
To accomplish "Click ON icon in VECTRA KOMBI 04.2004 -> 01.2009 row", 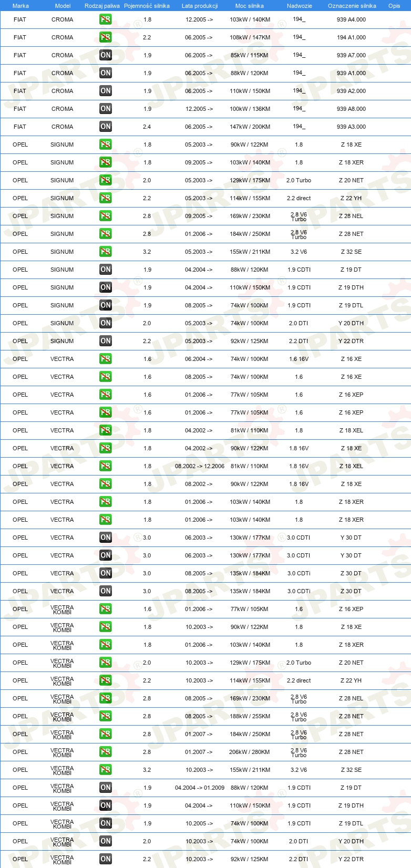I will click(x=106, y=788).
